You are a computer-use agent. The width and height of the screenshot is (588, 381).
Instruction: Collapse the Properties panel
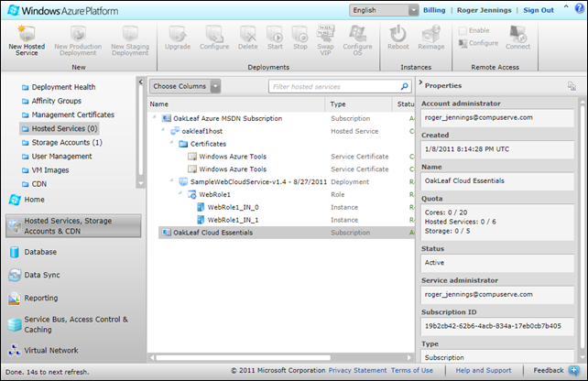coord(419,85)
